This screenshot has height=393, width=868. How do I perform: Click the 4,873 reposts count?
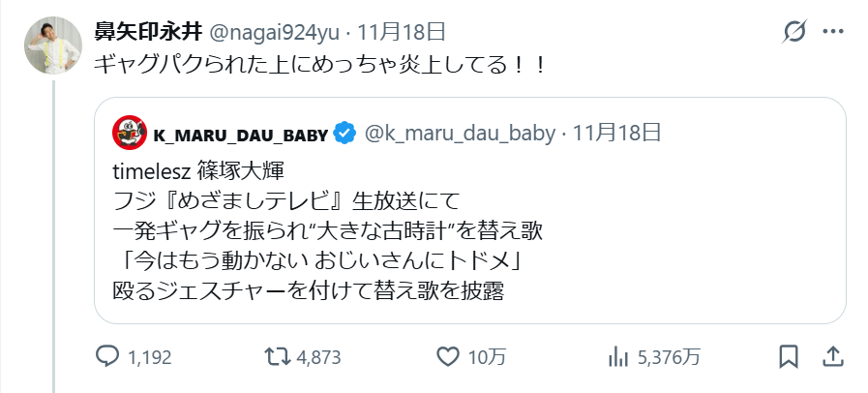318,357
